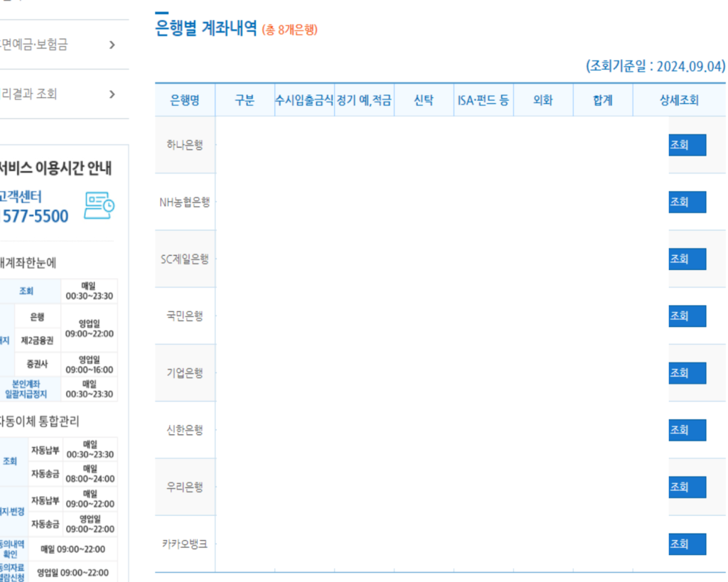This screenshot has width=728, height=582.
Task: Click 조회 for 우리은행
Action: (x=685, y=486)
